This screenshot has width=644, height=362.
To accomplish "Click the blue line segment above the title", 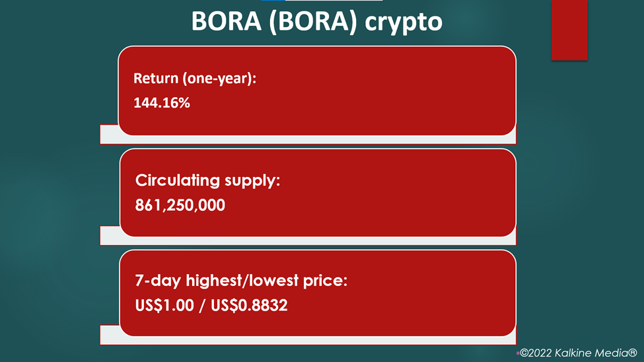I will coord(273,1).
